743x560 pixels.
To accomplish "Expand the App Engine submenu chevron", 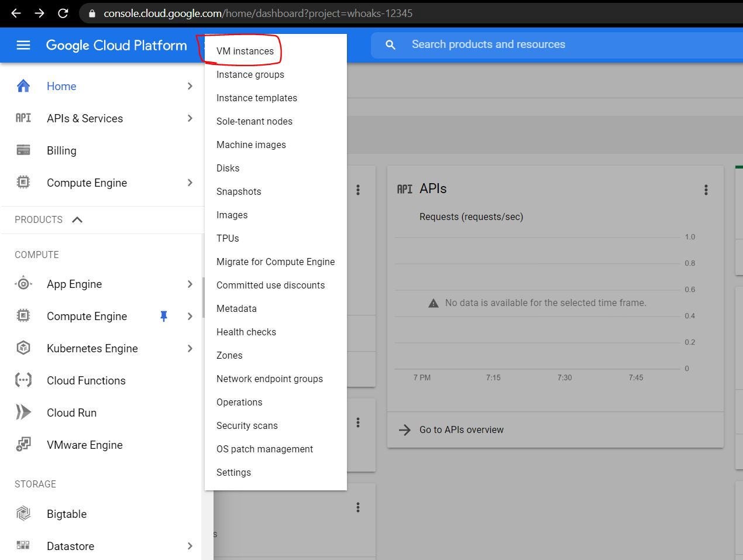I will click(190, 284).
